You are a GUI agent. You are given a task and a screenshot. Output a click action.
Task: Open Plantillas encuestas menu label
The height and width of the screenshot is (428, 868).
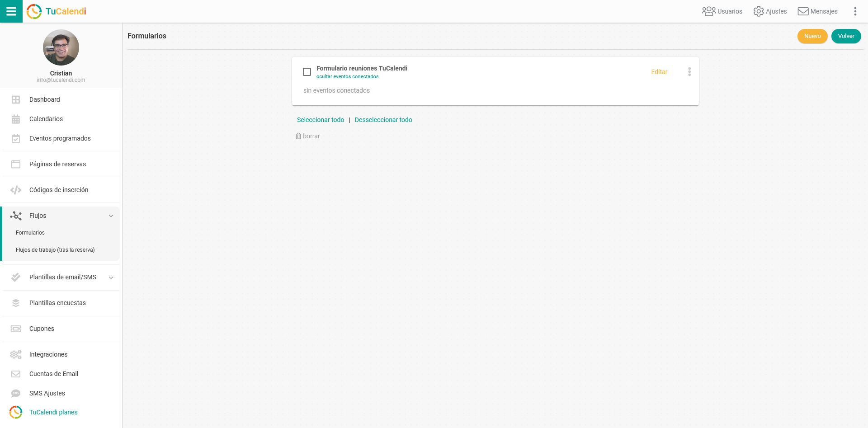click(x=57, y=303)
